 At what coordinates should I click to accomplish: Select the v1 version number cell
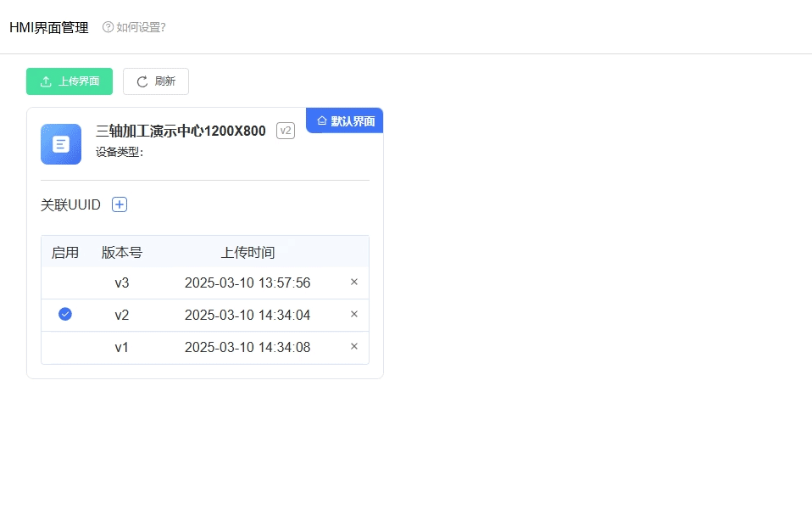click(122, 347)
